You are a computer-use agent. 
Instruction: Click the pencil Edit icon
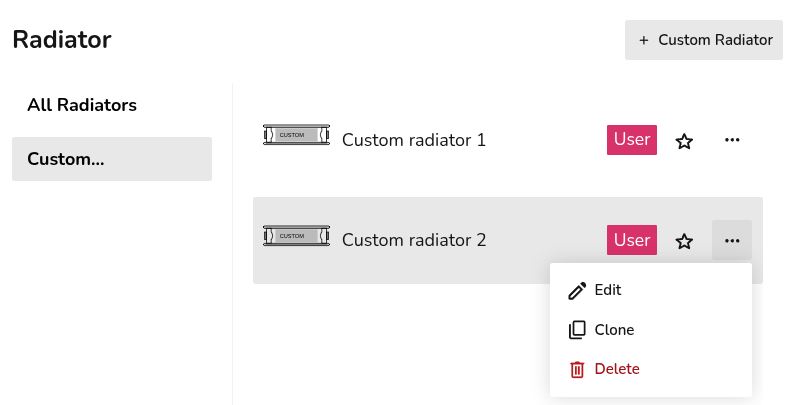[577, 290]
